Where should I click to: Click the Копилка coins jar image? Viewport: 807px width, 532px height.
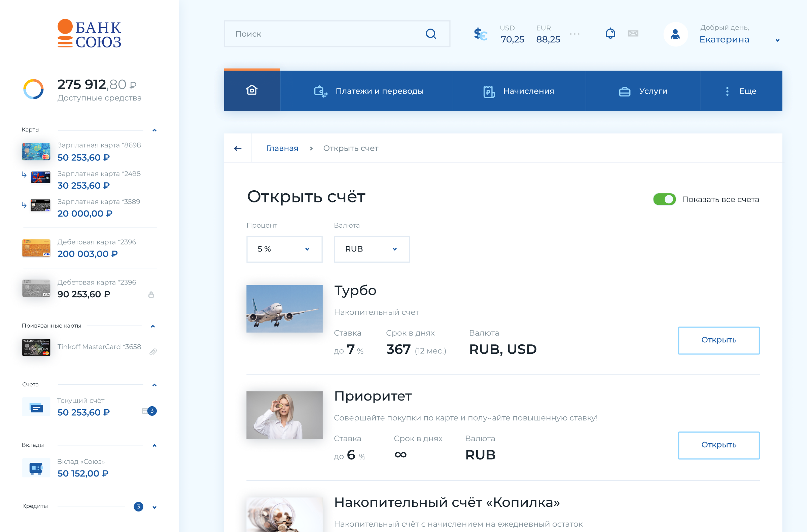(x=284, y=515)
